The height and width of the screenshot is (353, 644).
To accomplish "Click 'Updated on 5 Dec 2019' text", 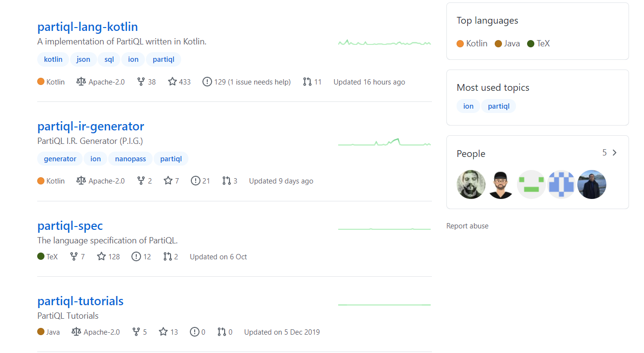I will click(x=282, y=332).
